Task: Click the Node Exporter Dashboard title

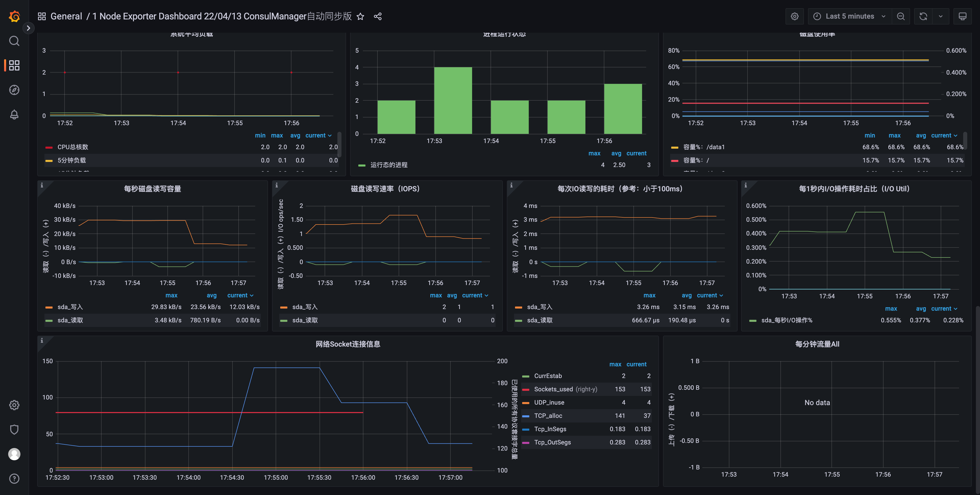Action: pos(222,16)
